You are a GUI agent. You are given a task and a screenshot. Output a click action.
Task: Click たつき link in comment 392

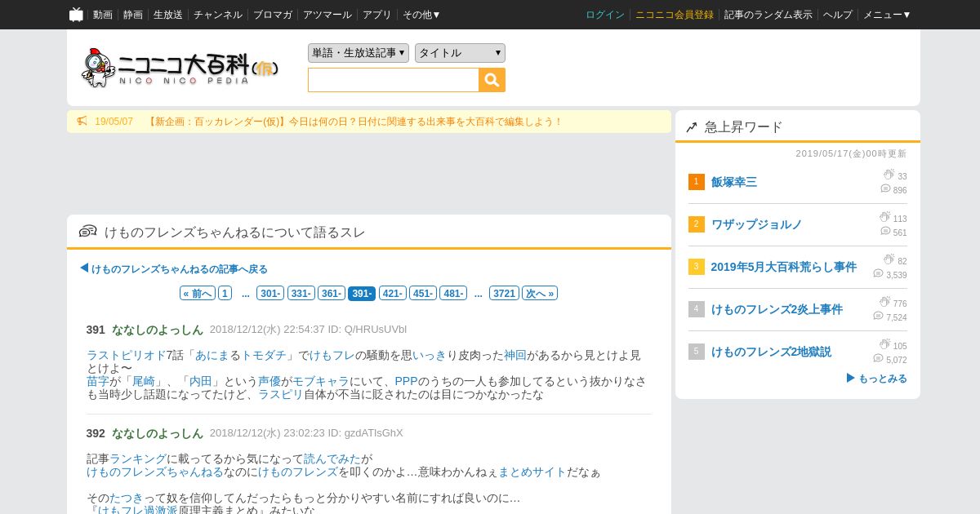[x=127, y=498]
